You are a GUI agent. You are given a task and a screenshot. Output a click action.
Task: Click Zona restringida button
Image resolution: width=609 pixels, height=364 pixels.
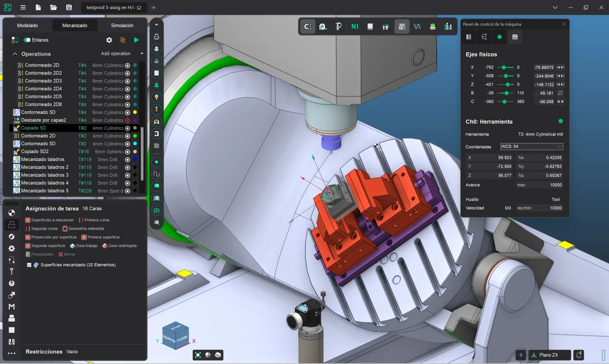click(x=119, y=246)
